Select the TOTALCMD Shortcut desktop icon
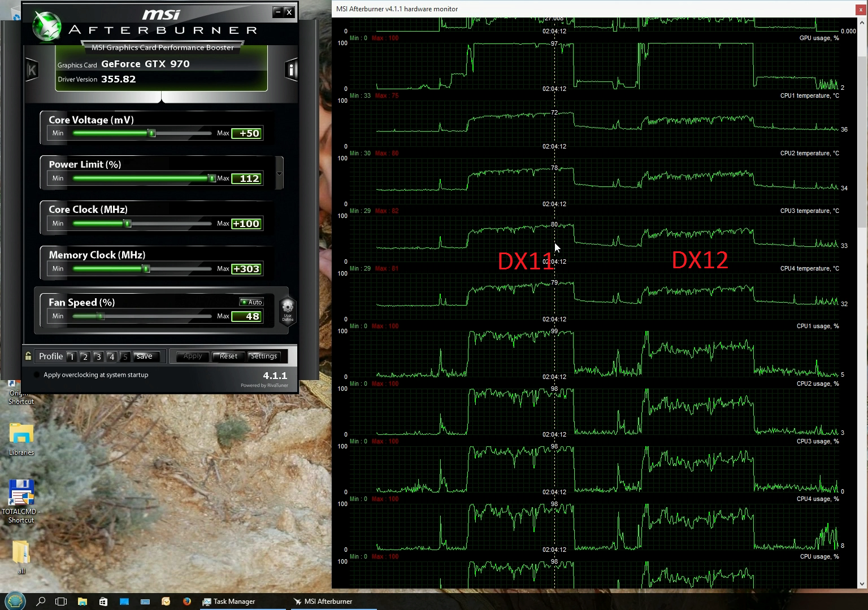868x610 pixels. [x=21, y=502]
